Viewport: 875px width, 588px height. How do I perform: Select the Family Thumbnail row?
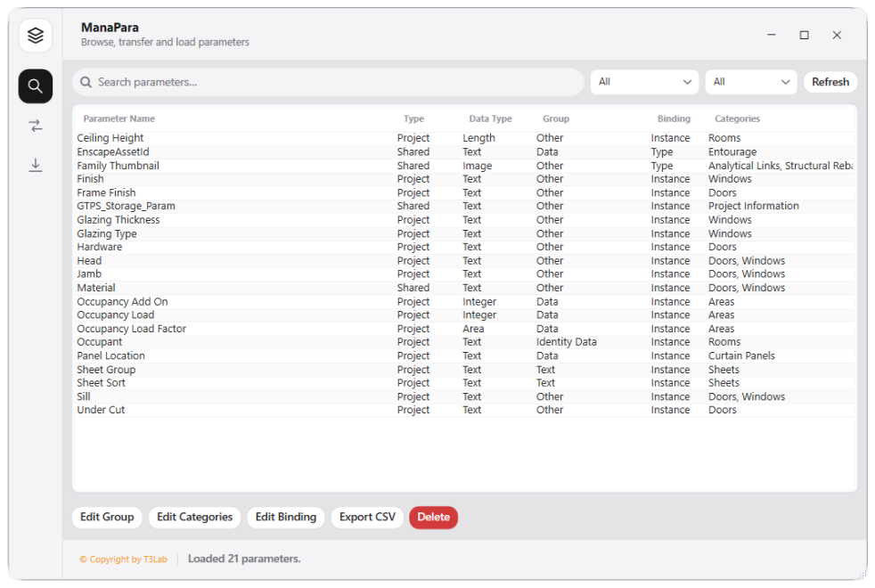(464, 166)
